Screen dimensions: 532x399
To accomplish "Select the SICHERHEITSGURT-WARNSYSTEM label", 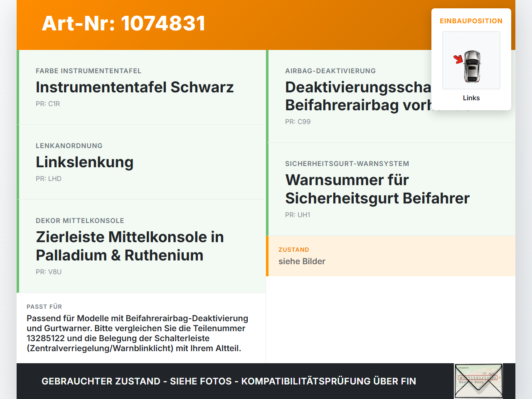I will point(347,164).
